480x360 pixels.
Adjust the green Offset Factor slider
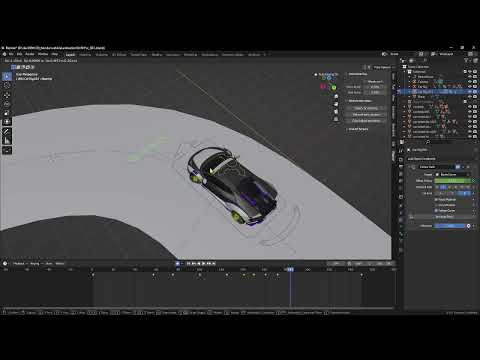click(453, 181)
